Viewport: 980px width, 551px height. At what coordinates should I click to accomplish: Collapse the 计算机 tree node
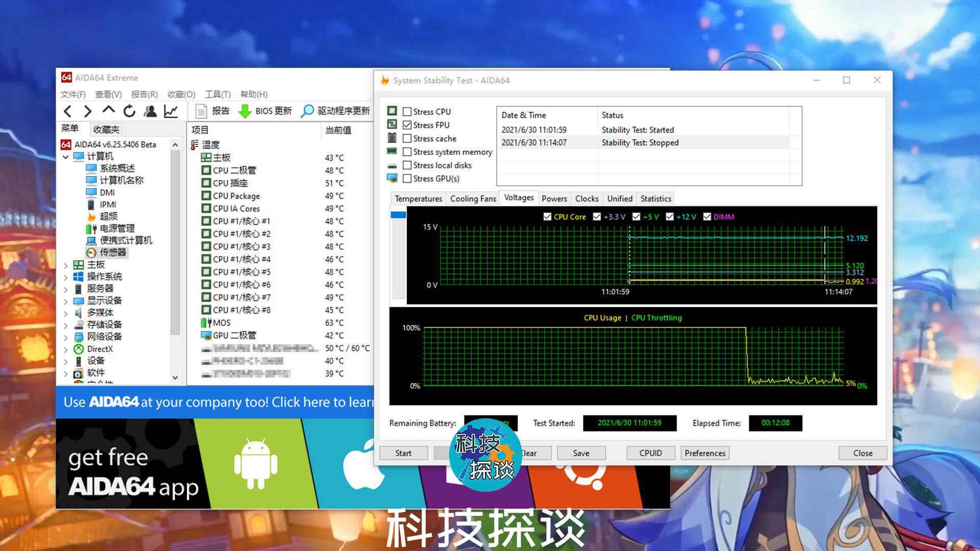65,157
